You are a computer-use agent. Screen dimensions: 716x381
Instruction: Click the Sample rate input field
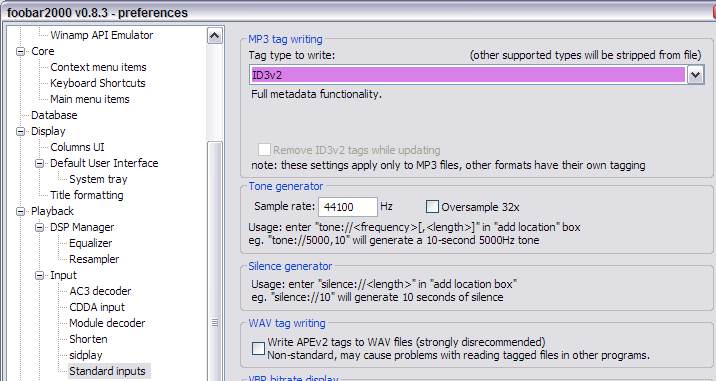(347, 207)
